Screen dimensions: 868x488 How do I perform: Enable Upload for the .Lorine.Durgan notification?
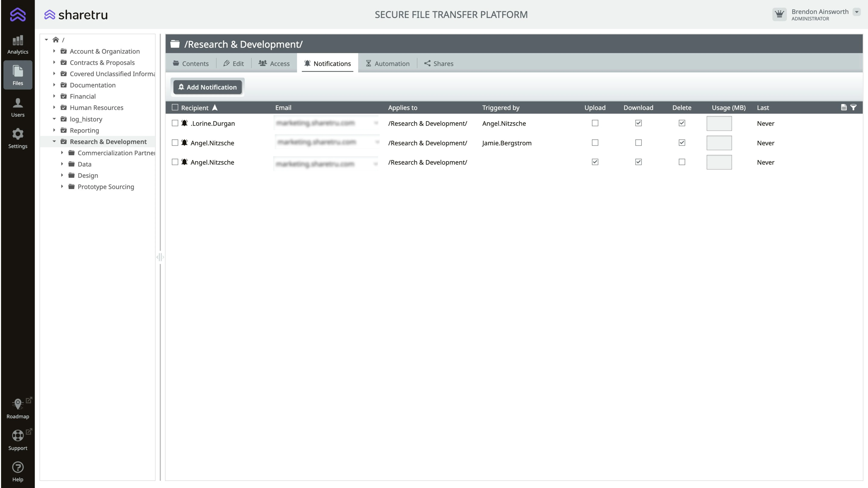coord(595,123)
